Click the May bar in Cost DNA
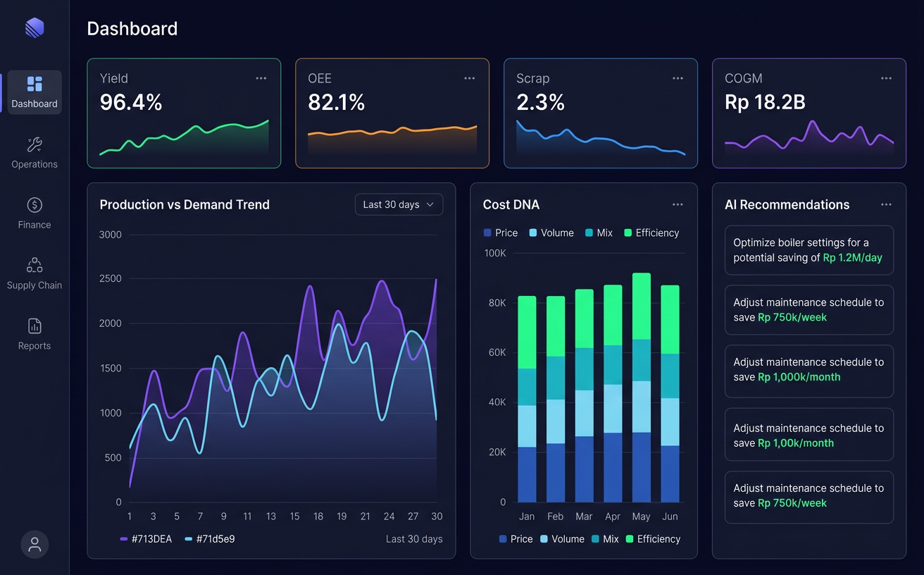The height and width of the screenshot is (575, 924). [642, 388]
